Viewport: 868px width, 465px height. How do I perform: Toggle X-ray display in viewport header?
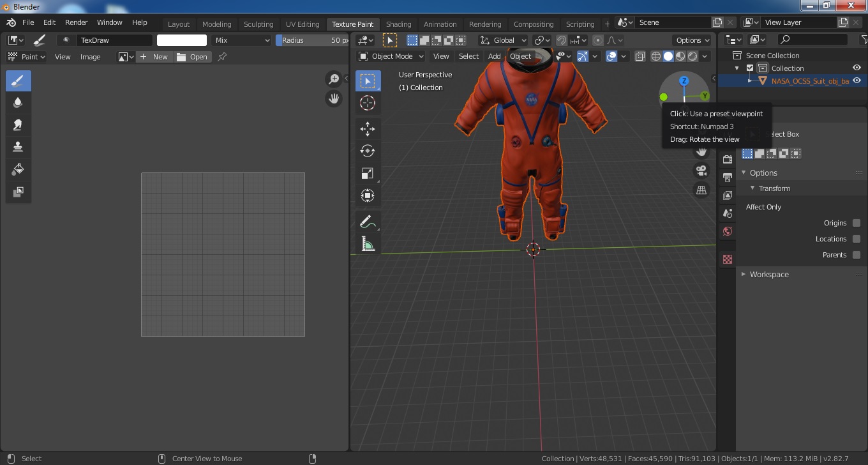point(640,56)
